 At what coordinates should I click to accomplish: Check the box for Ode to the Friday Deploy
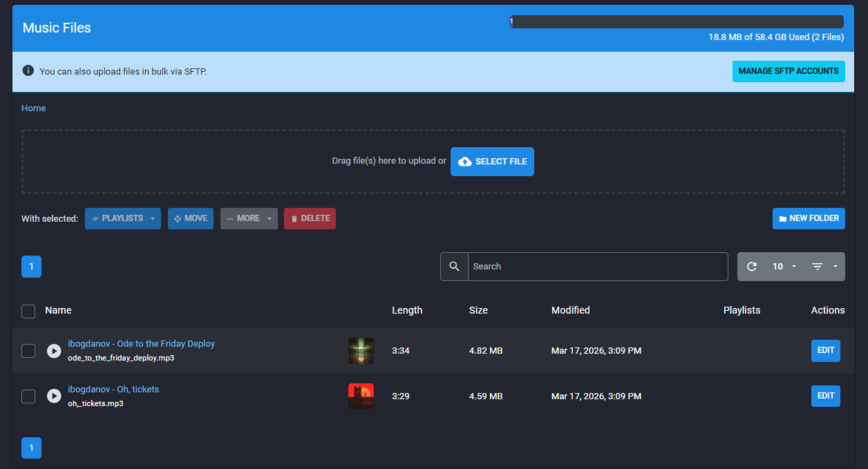tap(28, 351)
